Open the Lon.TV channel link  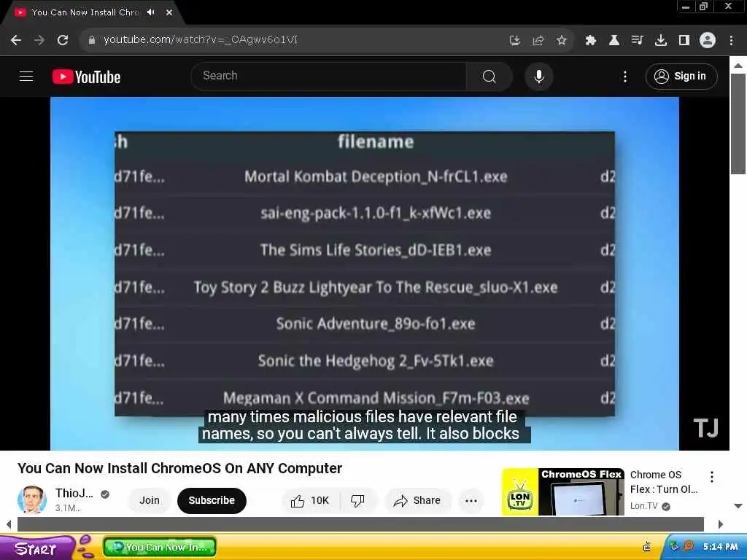pos(644,506)
